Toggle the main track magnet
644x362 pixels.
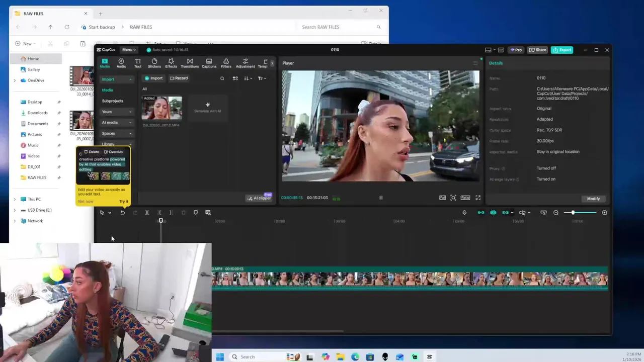(481, 213)
